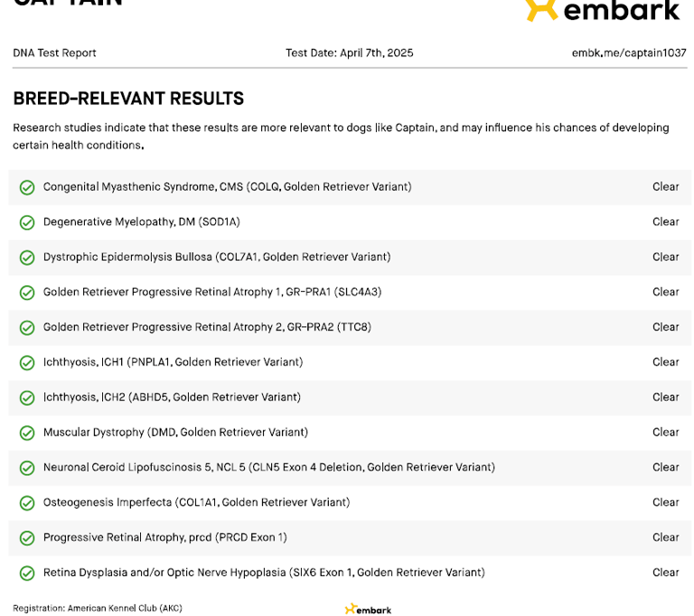Screen dimensions: 694x616
Task: Click the check icon for Retina Dysplasia row
Action: 27,573
